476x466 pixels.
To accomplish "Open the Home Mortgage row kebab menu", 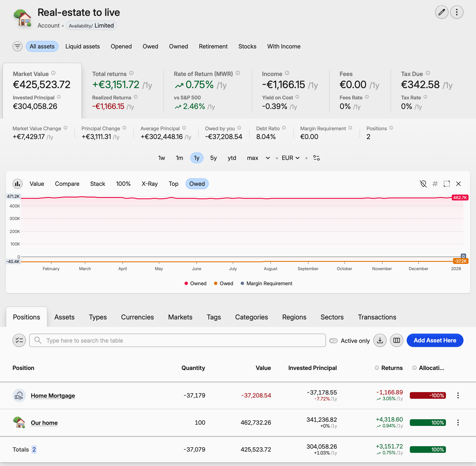I will (458, 395).
